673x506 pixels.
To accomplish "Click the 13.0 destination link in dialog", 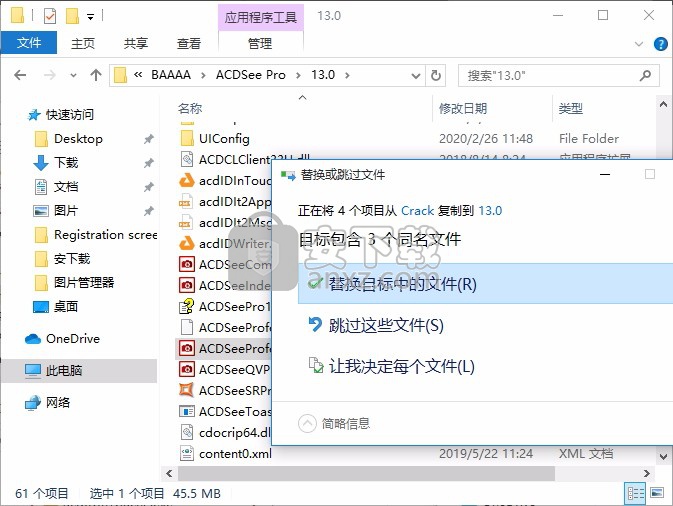I will click(490, 211).
